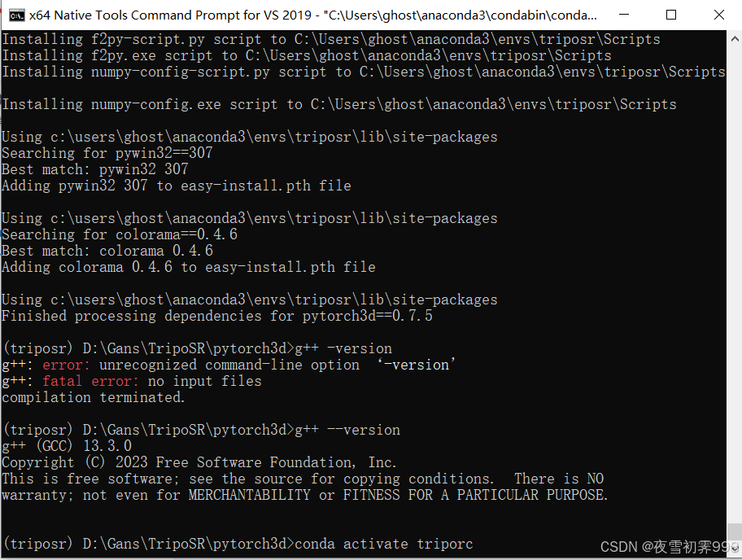Click the Free Software Foundation copyright line
742x560 pixels.
coord(199,462)
